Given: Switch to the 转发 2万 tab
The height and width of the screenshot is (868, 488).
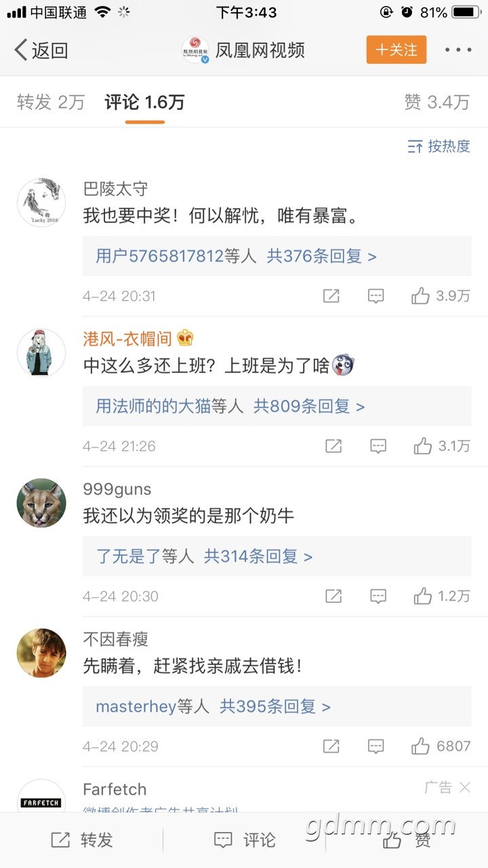Looking at the screenshot, I should click(x=51, y=102).
